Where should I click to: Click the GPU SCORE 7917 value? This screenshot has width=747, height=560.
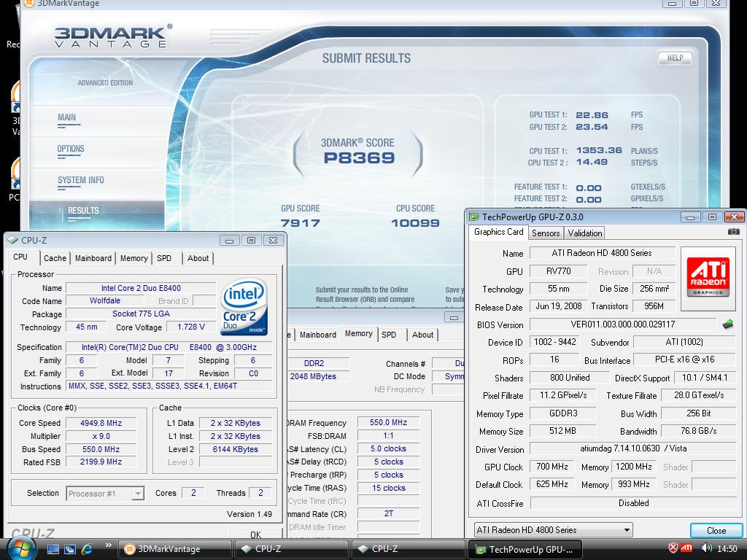pyautogui.click(x=300, y=223)
